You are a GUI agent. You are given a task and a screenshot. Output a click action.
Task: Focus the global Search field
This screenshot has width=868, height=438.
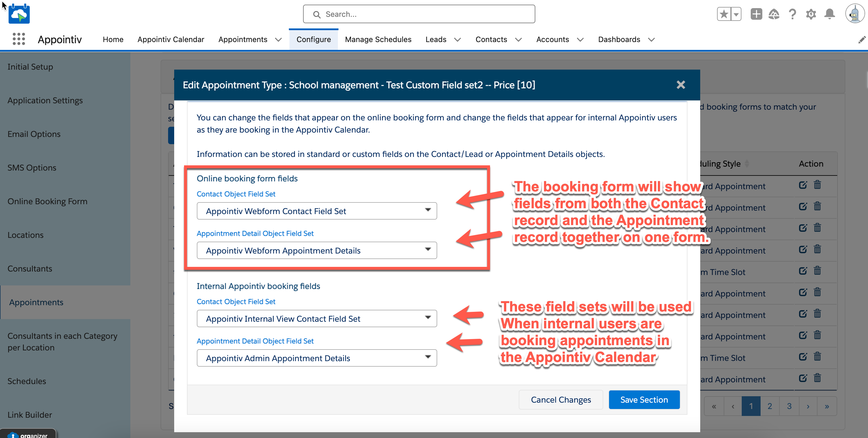coord(419,14)
